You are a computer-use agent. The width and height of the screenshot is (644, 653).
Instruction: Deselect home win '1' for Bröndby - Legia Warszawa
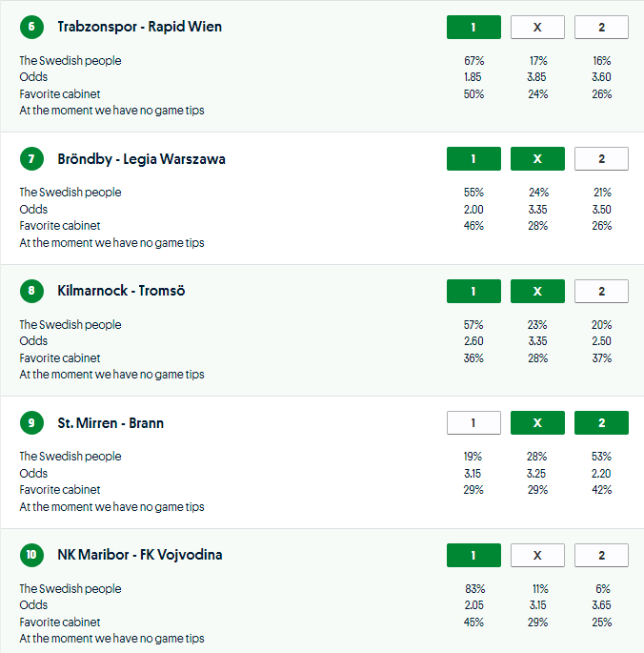[473, 159]
